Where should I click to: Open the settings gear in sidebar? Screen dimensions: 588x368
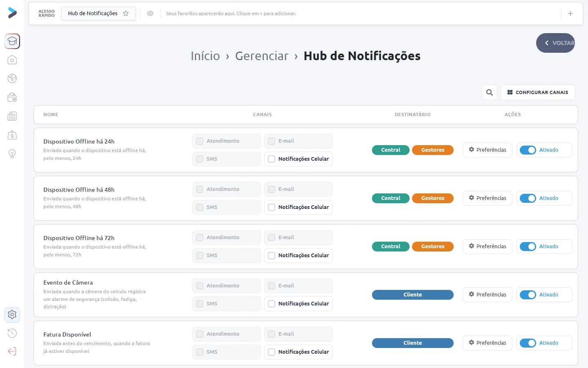[x=12, y=314]
